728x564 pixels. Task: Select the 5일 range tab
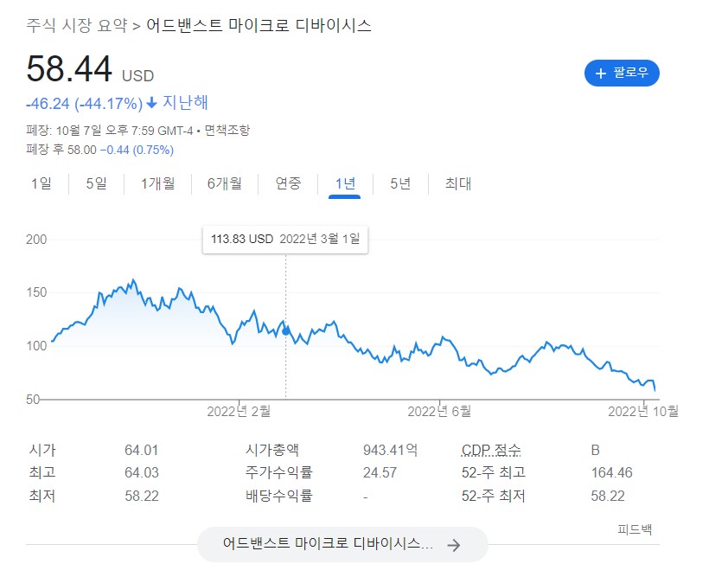coord(97,183)
